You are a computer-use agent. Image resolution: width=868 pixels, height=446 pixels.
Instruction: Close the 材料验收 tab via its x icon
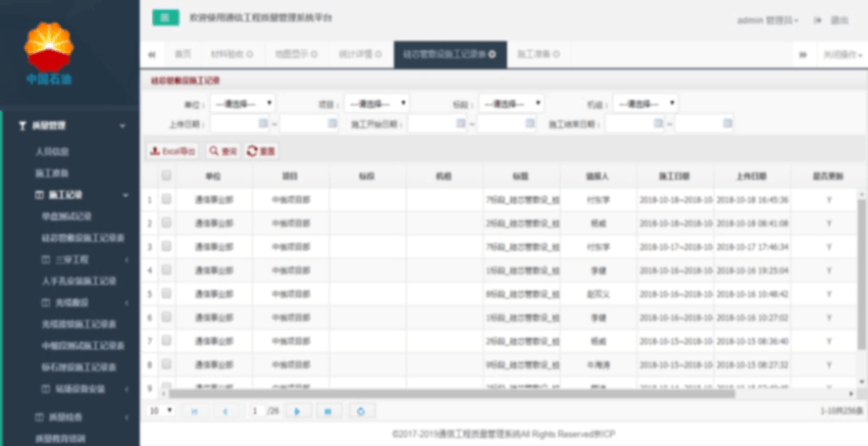point(250,54)
